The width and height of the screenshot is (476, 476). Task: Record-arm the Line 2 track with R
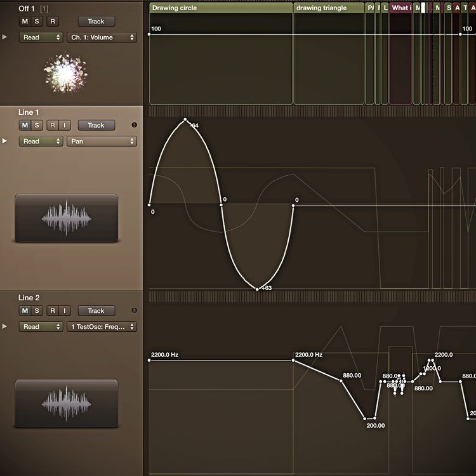click(53, 310)
